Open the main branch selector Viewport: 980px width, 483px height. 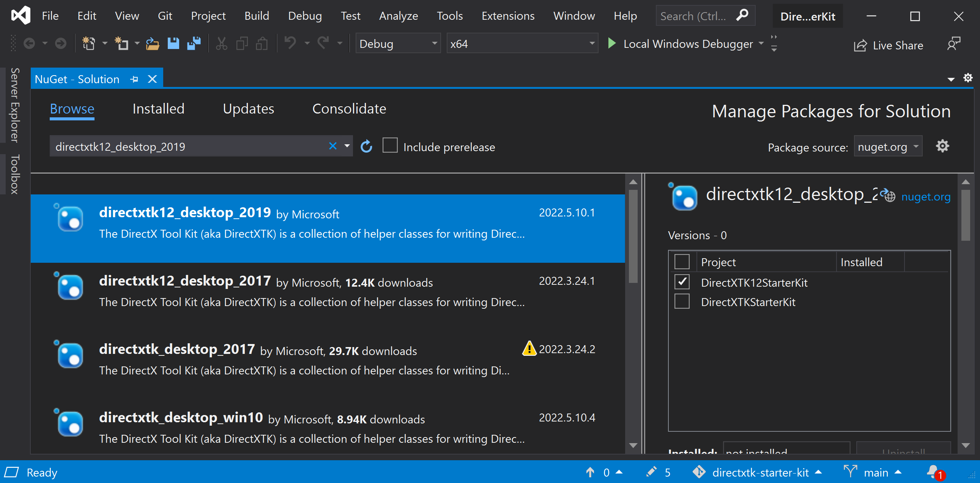tap(872, 472)
